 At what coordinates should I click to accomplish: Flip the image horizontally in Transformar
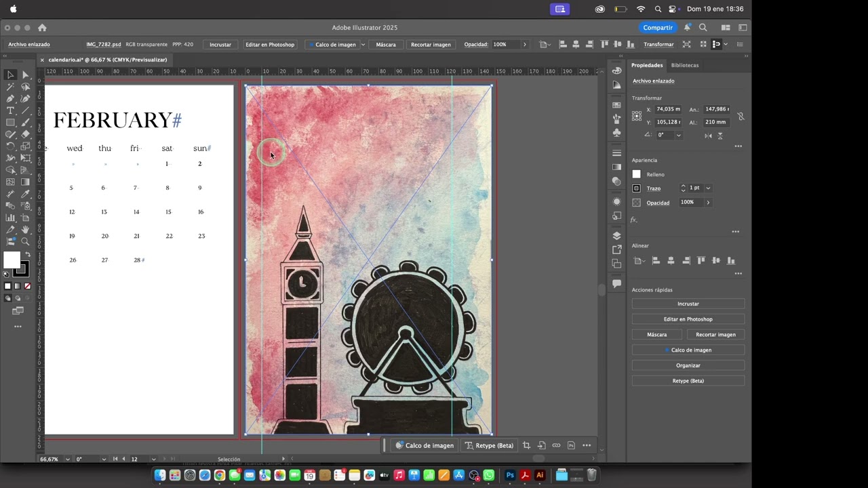click(708, 136)
